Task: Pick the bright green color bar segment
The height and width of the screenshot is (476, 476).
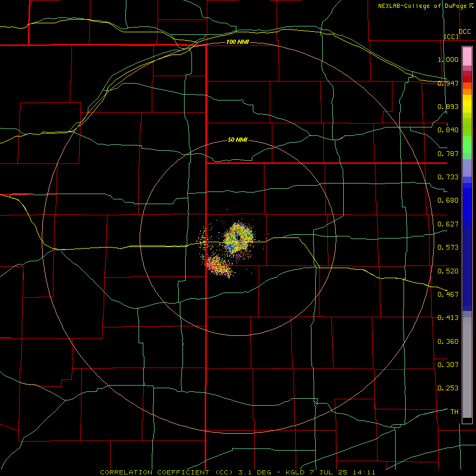Action: pyautogui.click(x=467, y=144)
